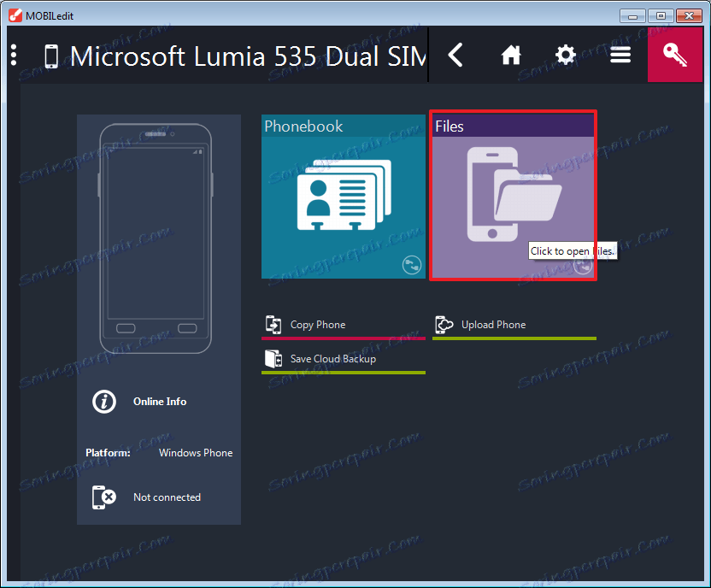Image resolution: width=711 pixels, height=588 pixels.
Task: Click the red key activation icon
Action: tap(675, 55)
